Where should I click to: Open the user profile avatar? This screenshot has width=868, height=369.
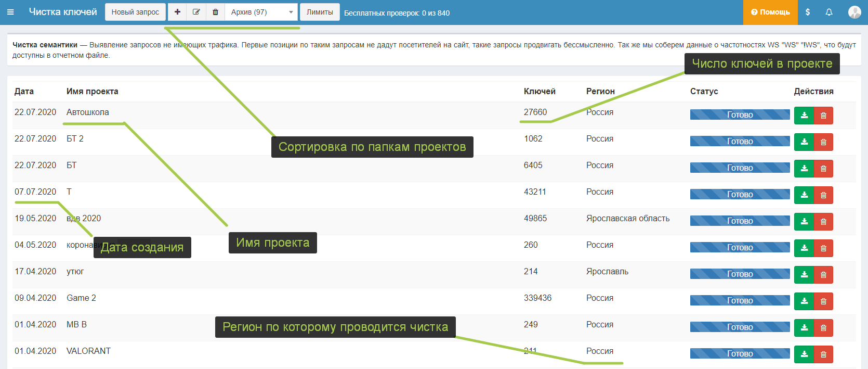point(854,12)
